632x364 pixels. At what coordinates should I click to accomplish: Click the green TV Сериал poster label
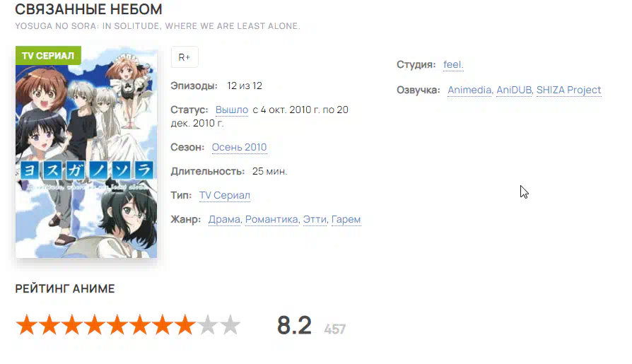(x=48, y=56)
